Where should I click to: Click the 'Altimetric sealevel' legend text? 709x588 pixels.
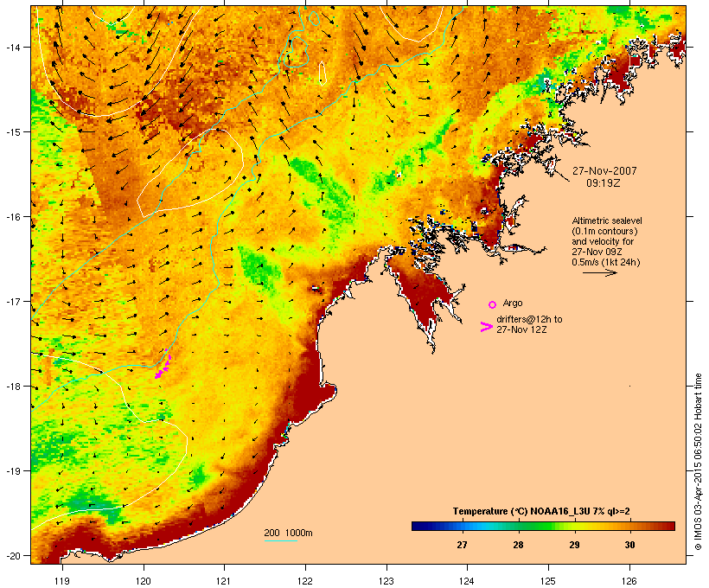[x=607, y=220]
